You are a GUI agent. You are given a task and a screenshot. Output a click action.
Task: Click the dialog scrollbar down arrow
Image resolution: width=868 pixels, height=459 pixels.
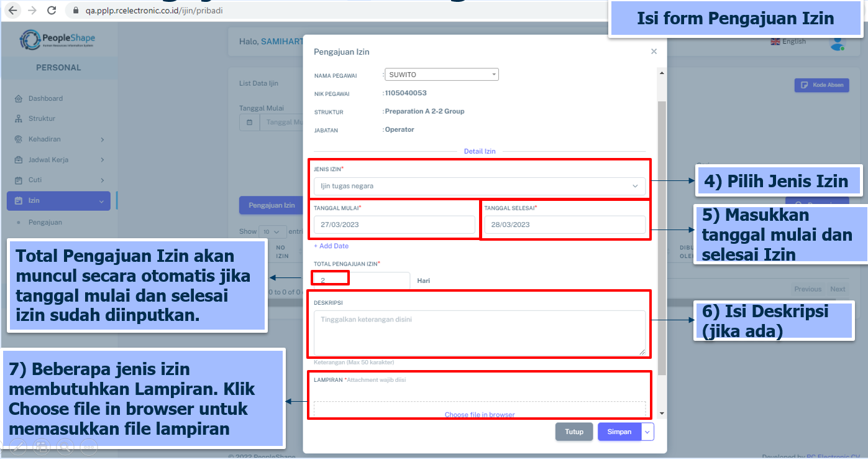point(662,413)
